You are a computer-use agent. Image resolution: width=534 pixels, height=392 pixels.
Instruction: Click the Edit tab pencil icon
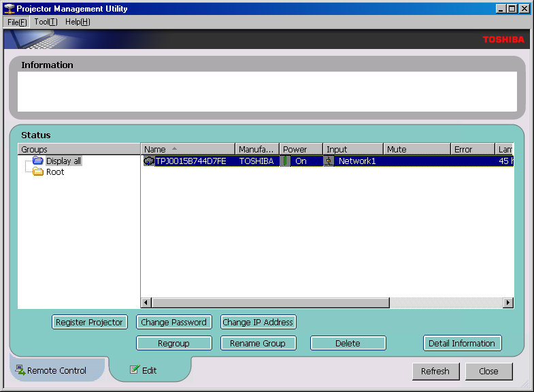(135, 369)
